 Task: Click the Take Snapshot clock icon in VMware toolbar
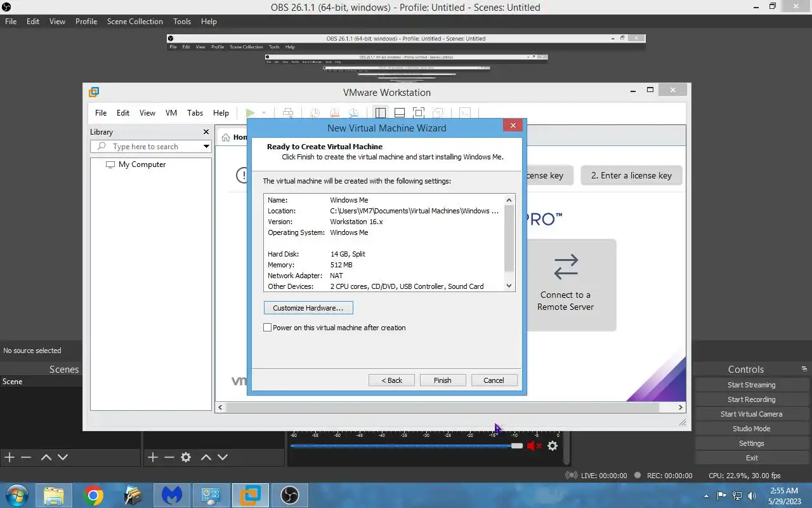pyautogui.click(x=315, y=113)
